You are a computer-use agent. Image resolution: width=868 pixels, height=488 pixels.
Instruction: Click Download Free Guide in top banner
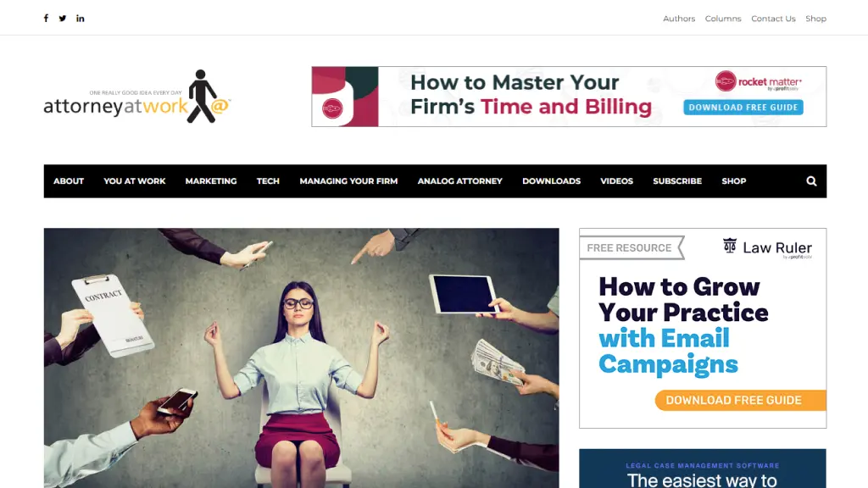pos(743,108)
